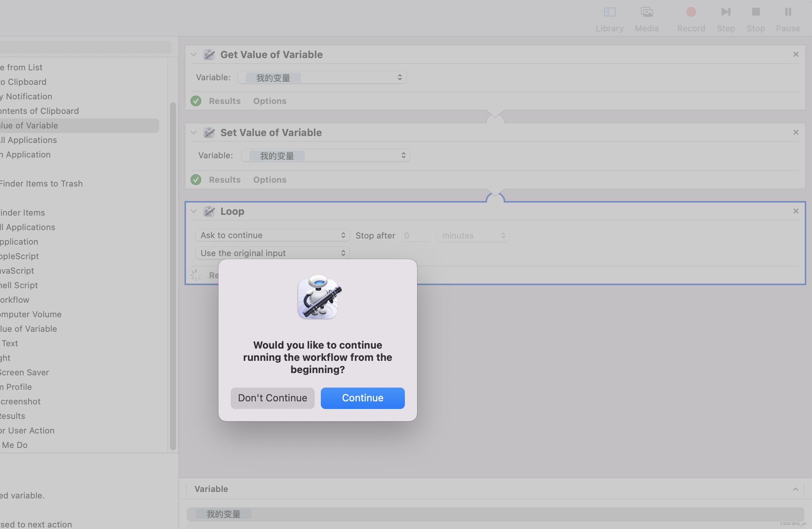812x529 pixels.
Task: Show Results of Get Value action
Action: pos(225,101)
